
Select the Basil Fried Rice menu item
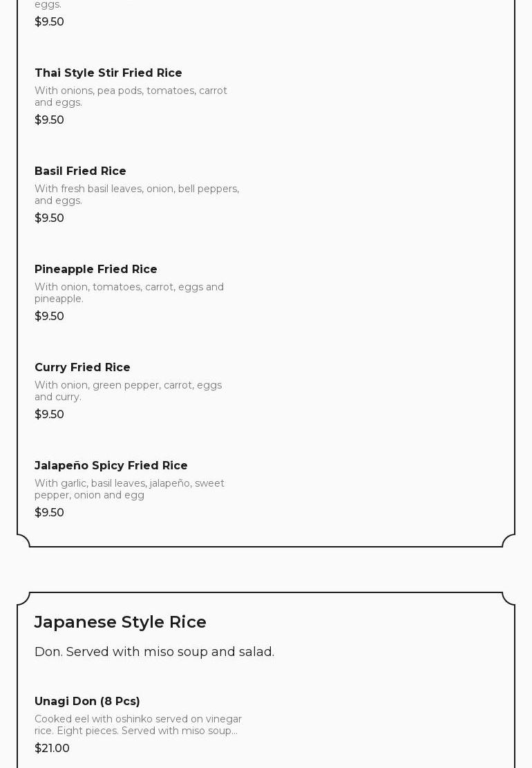80,171
